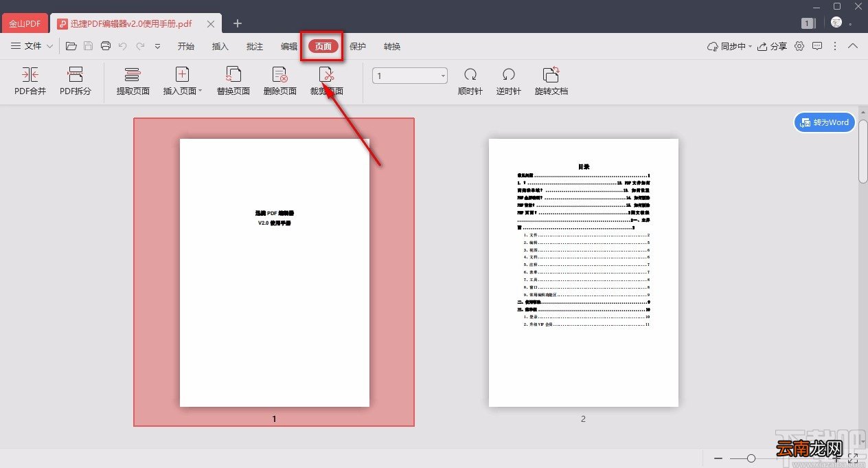Click the print icon

tap(105, 46)
